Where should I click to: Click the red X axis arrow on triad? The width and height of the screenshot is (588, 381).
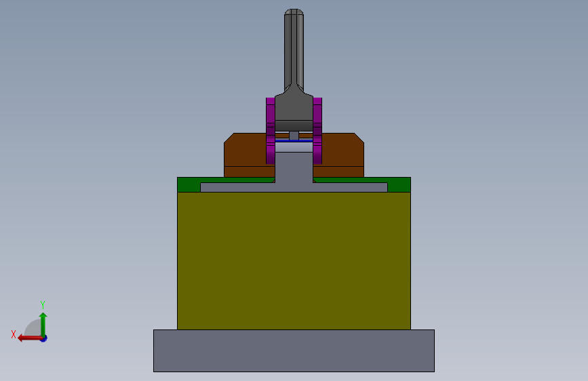(x=29, y=338)
